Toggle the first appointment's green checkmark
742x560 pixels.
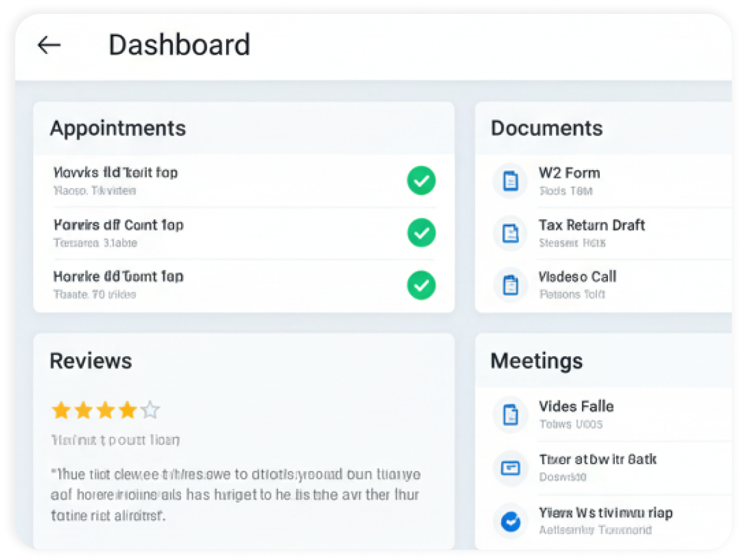[x=421, y=181]
